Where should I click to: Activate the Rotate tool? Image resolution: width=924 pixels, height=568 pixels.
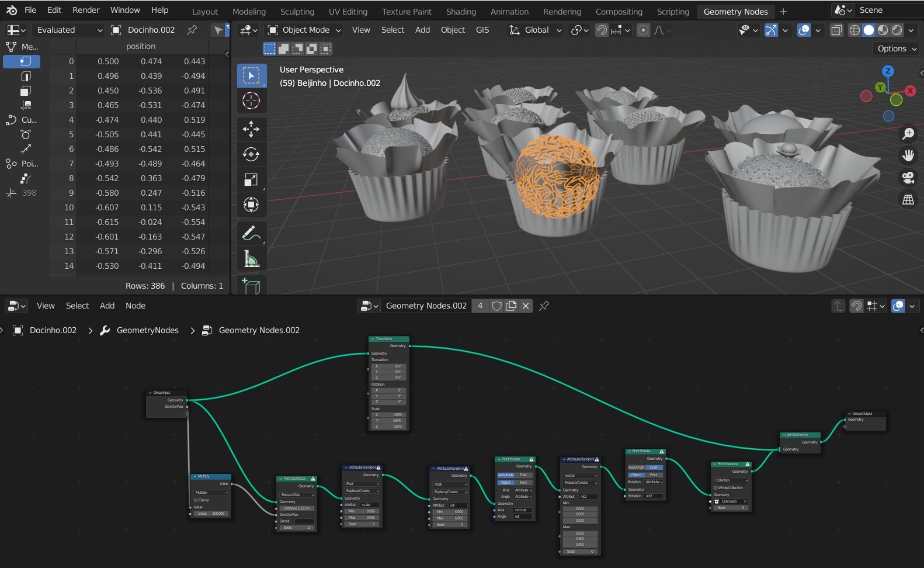point(251,154)
